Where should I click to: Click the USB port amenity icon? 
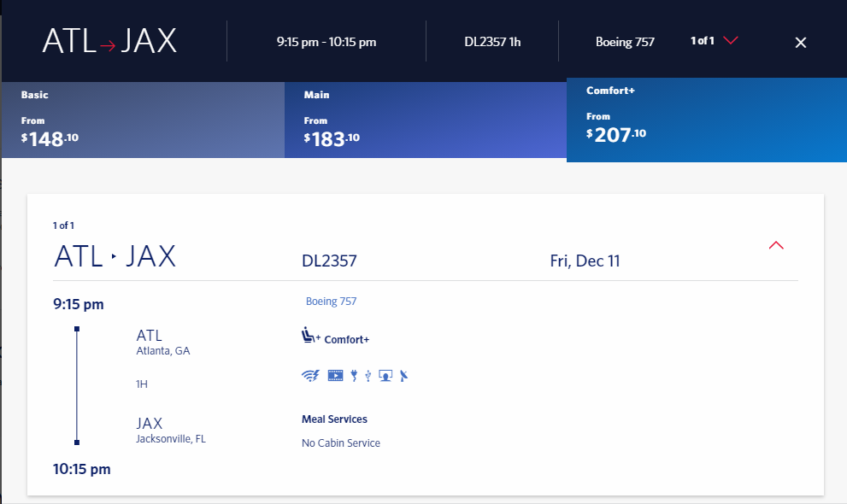[x=368, y=375]
